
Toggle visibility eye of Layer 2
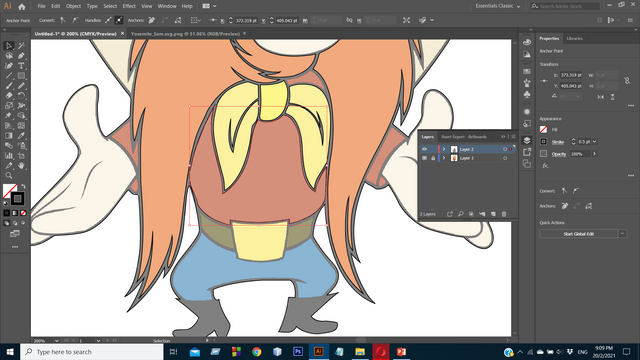click(x=424, y=149)
